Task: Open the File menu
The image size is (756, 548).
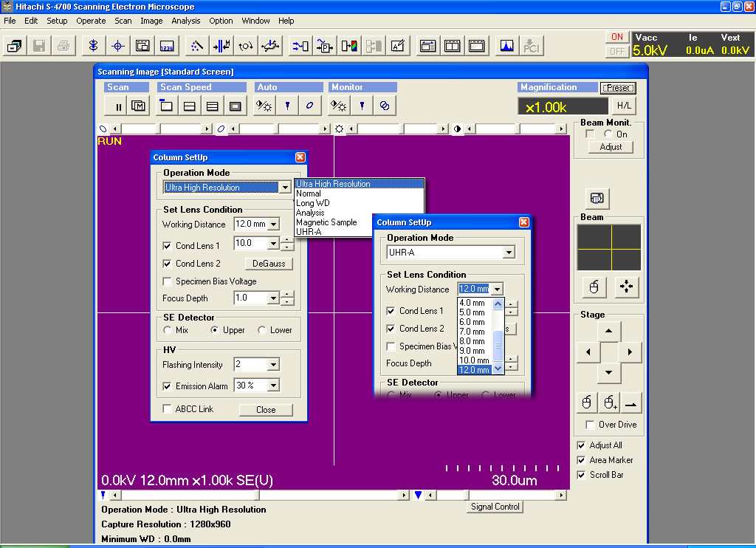Action: 10,21
